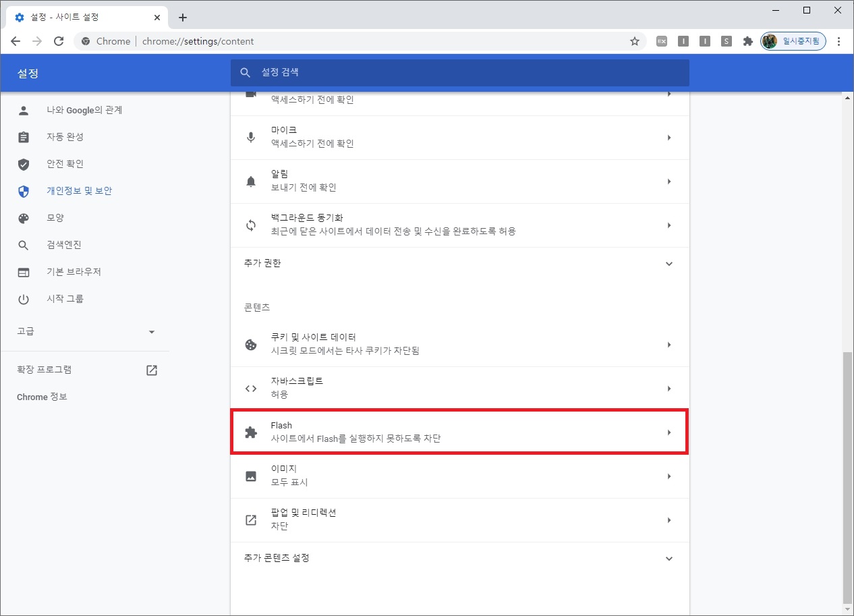Open Chrome's three-dot menu
This screenshot has height=616, width=854.
839,41
